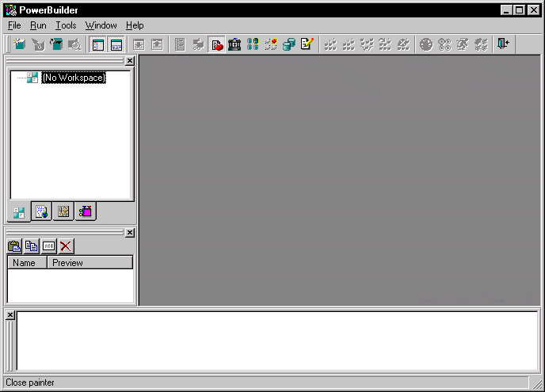Toggle the System Tree window button

[x=98, y=44]
